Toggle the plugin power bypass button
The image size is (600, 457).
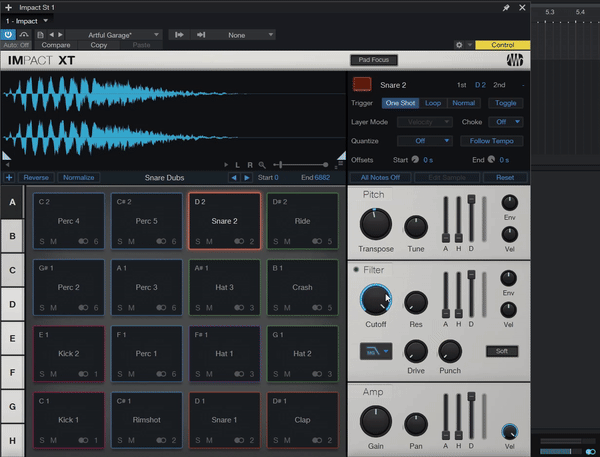[x=8, y=35]
